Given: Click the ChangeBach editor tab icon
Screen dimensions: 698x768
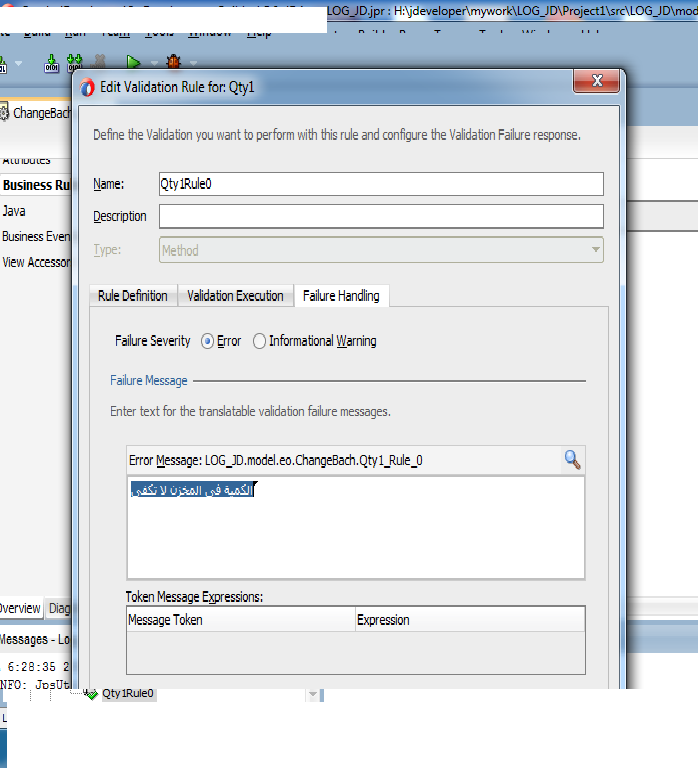Looking at the screenshot, I should pyautogui.click(x=6, y=113).
